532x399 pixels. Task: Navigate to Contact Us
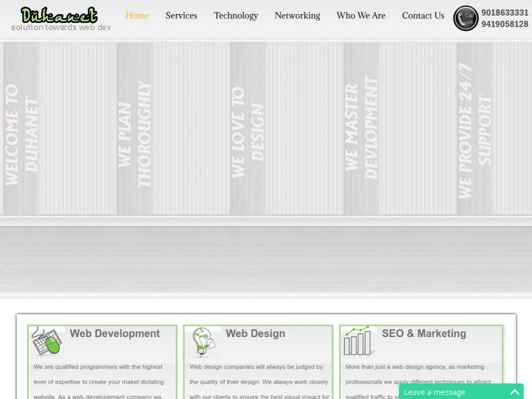click(x=423, y=16)
